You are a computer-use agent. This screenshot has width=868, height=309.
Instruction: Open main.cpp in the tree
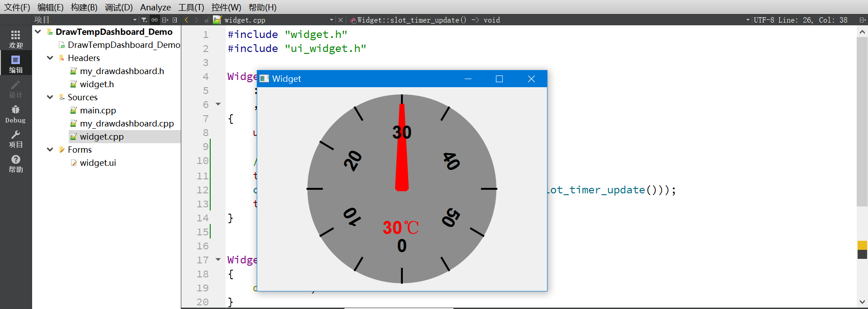click(x=98, y=110)
